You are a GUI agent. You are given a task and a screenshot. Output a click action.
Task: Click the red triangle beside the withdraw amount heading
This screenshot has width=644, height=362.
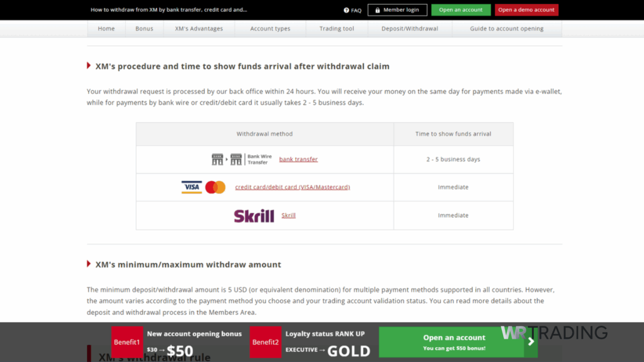pyautogui.click(x=89, y=264)
